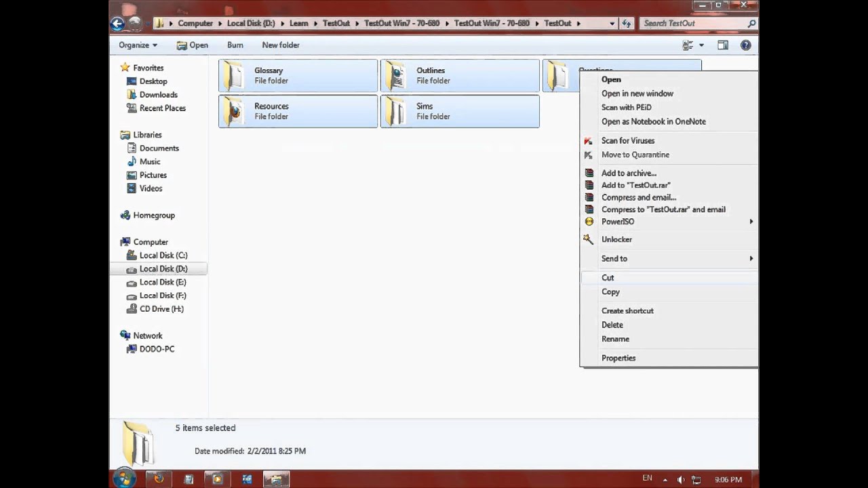The width and height of the screenshot is (868, 488).
Task: Click the Forward navigation arrow button
Action: click(136, 24)
